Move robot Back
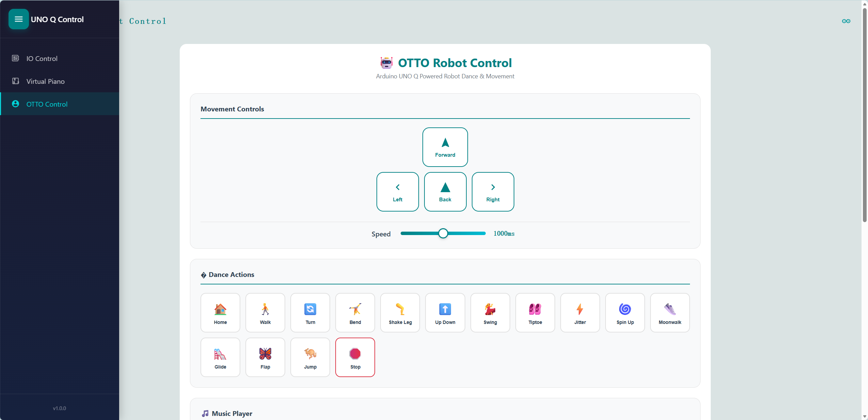The image size is (868, 420). pyautogui.click(x=445, y=192)
